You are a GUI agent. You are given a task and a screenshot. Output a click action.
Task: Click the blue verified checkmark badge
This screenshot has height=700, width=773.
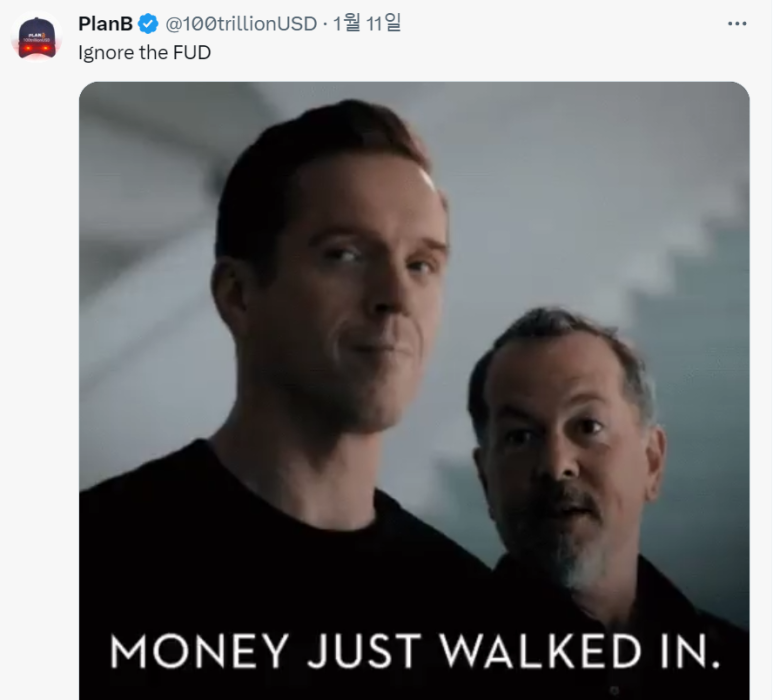pos(148,24)
